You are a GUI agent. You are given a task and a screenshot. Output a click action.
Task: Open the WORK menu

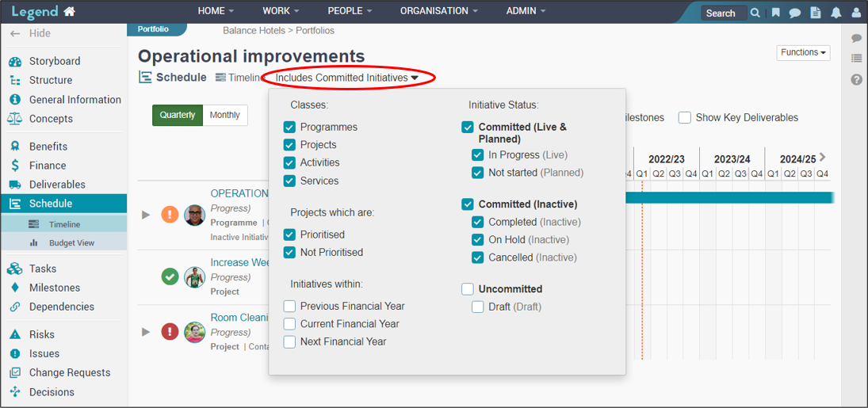click(281, 11)
